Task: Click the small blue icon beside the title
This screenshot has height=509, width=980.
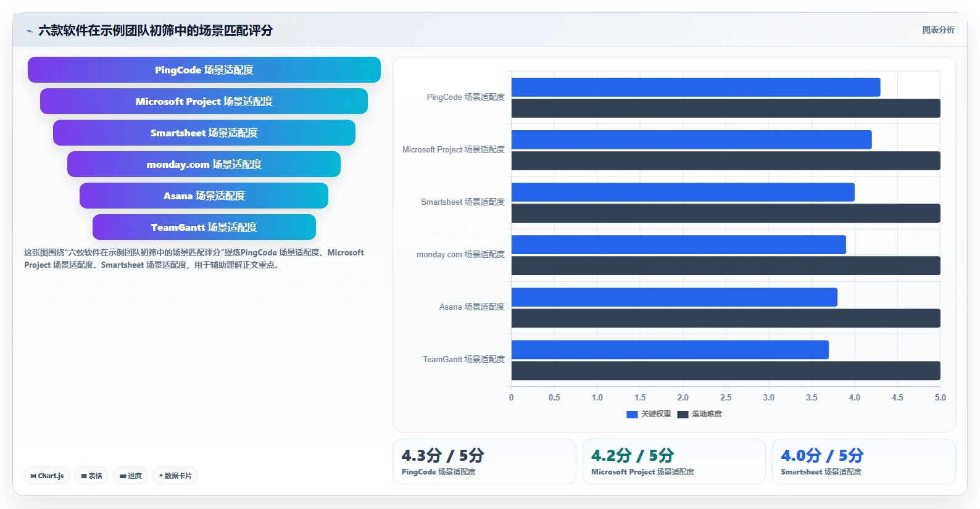Action: (x=29, y=31)
